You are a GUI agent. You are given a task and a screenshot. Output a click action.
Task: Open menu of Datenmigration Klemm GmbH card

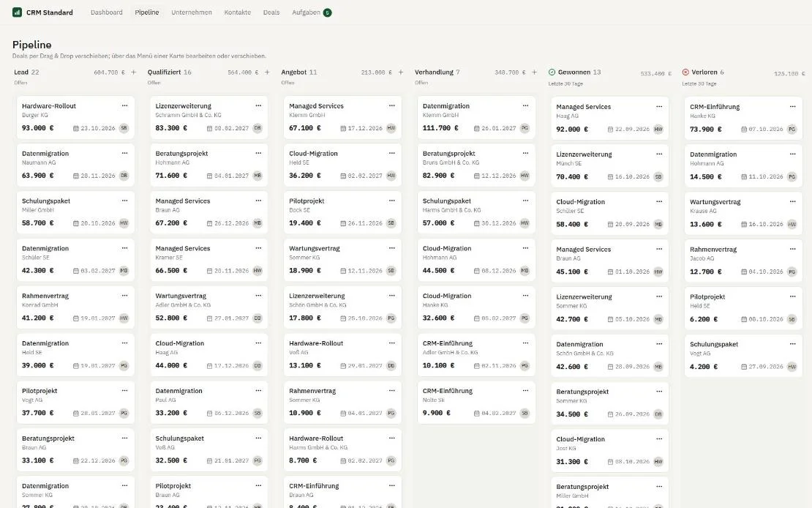point(526,105)
